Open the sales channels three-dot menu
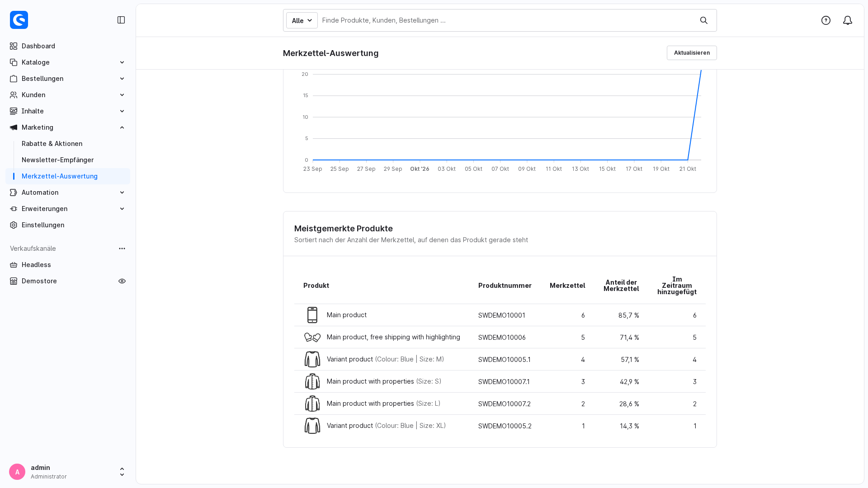This screenshot has width=868, height=488. tap(122, 249)
